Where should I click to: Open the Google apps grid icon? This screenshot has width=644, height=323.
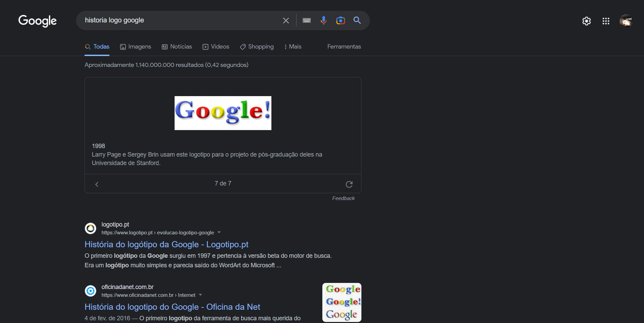pos(606,21)
